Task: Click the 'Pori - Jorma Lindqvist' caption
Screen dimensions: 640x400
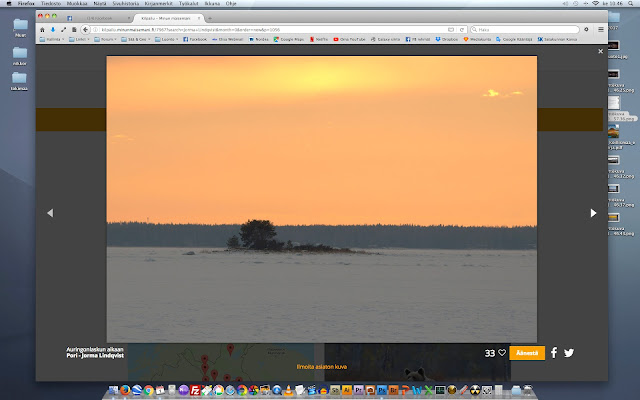Action: tap(95, 356)
